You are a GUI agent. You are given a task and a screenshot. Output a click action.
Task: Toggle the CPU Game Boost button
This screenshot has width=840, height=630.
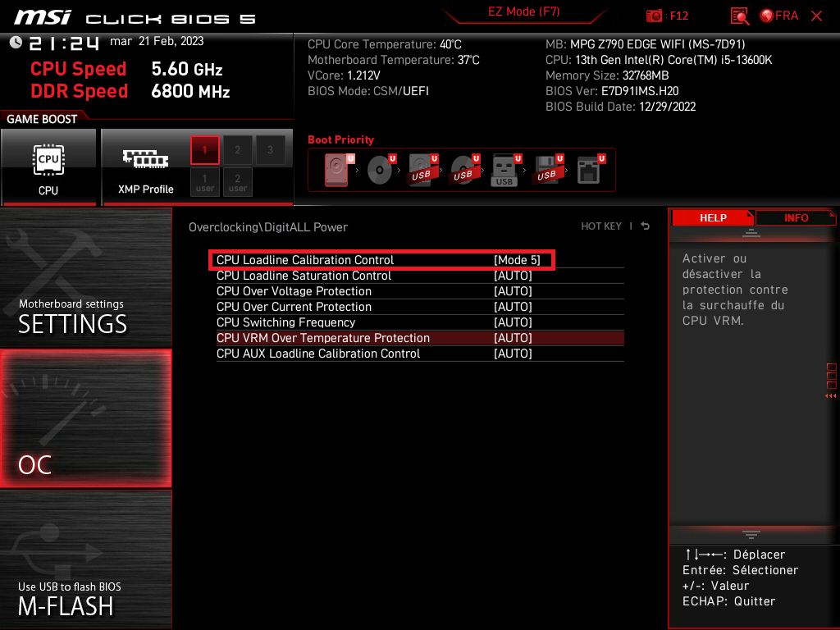coord(48,167)
